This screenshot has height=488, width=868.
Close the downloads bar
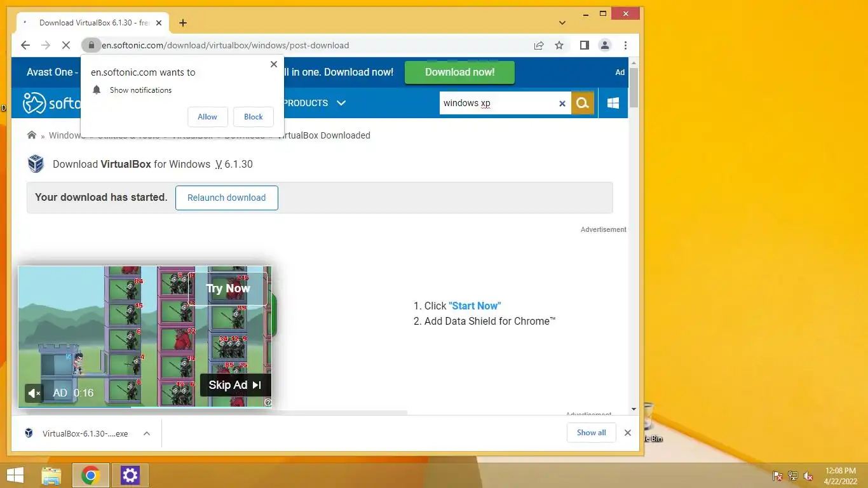pos(628,433)
